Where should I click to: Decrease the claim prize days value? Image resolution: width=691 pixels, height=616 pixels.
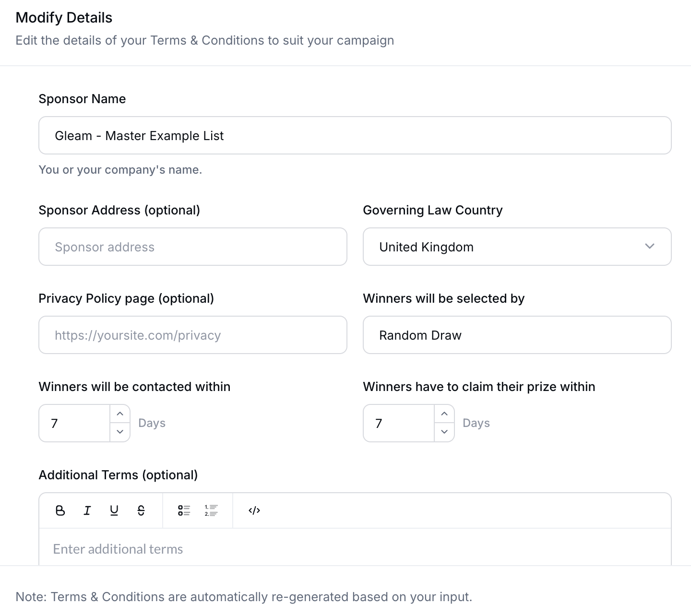(x=444, y=432)
